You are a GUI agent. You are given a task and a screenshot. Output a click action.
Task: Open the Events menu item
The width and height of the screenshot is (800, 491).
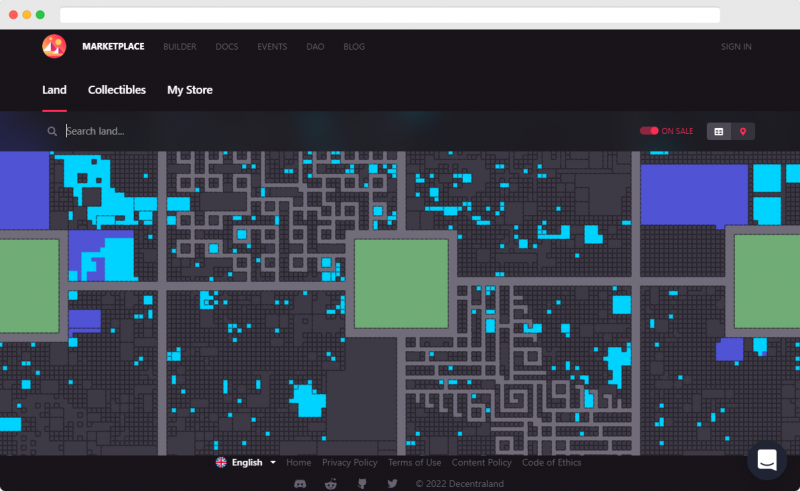tap(272, 46)
